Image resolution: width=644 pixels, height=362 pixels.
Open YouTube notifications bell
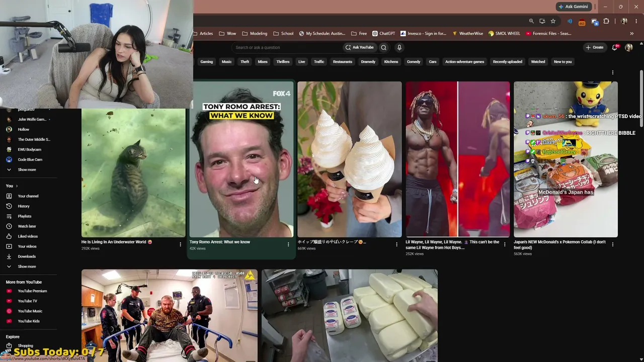(615, 47)
